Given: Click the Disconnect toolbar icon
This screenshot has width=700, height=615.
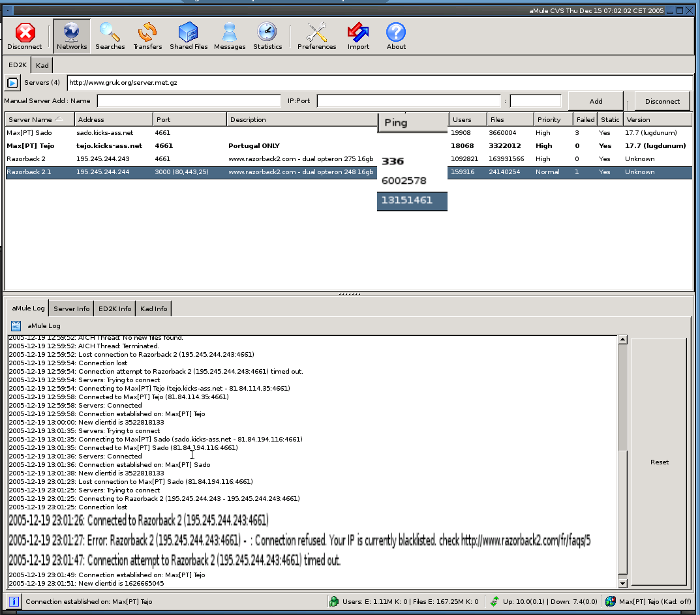Looking at the screenshot, I should coord(25,36).
